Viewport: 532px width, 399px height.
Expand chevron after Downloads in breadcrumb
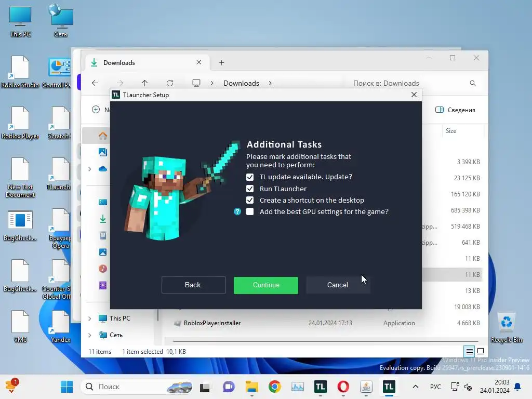tap(270, 83)
